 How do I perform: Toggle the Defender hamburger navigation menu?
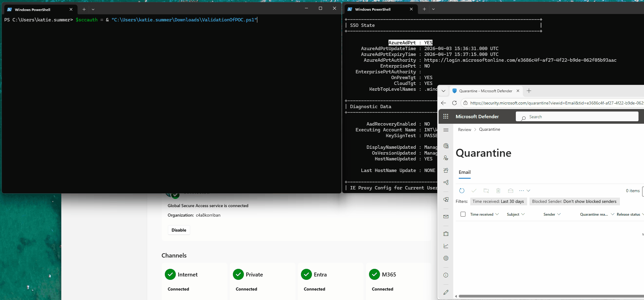446,130
